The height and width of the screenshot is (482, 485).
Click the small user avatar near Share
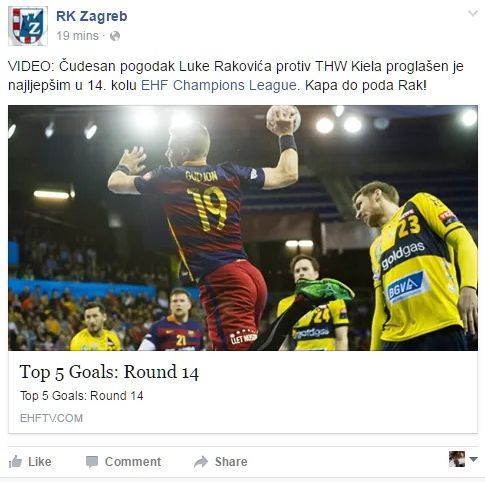click(457, 459)
